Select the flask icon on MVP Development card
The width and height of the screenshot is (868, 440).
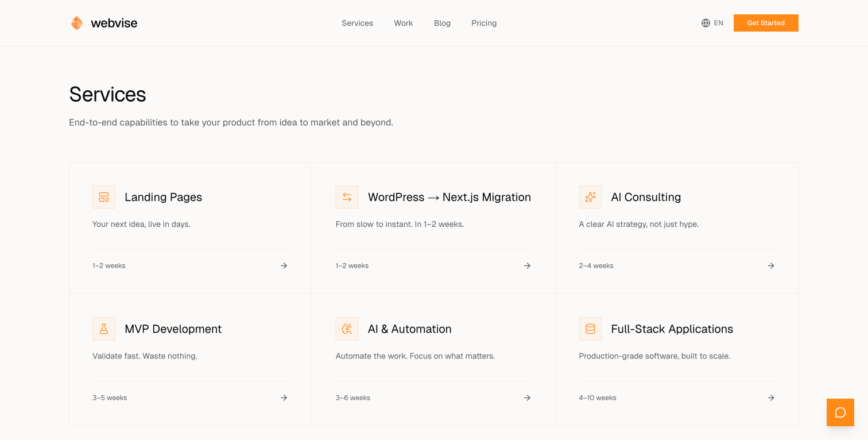(104, 329)
